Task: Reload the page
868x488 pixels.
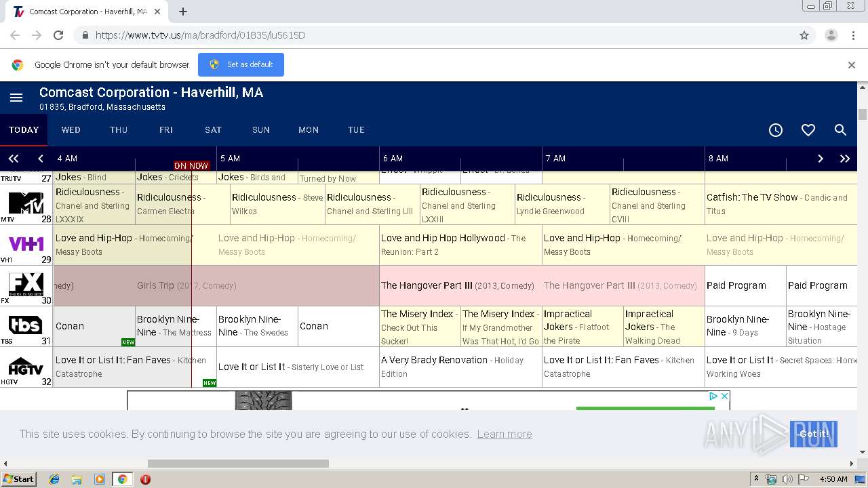Action: pos(58,35)
